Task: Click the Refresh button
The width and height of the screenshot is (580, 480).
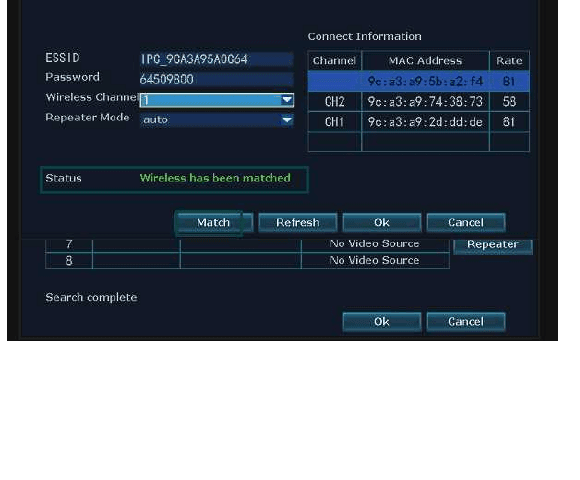Action: 298,223
